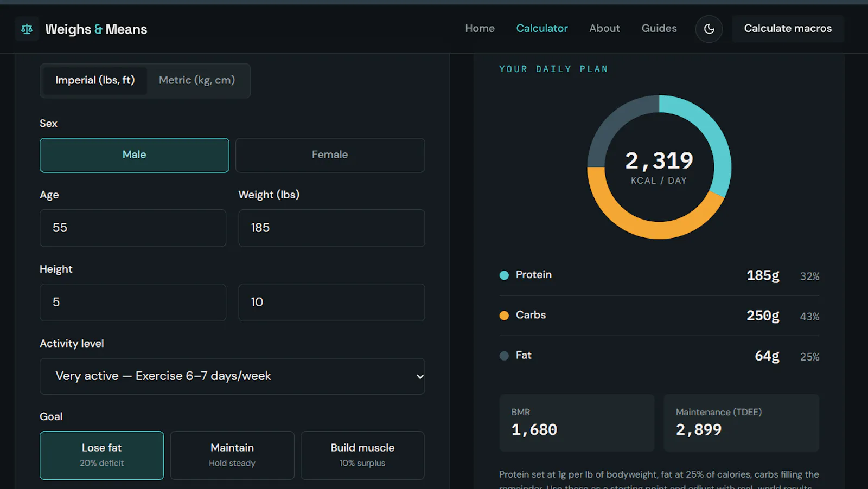868x489 pixels.
Task: Click the '25%' fat percentage
Action: click(x=809, y=357)
